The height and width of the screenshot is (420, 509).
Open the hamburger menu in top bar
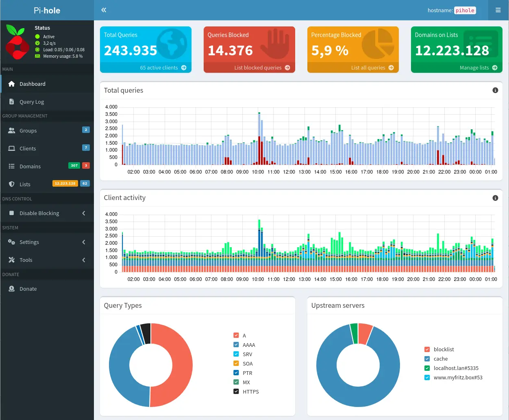click(498, 10)
